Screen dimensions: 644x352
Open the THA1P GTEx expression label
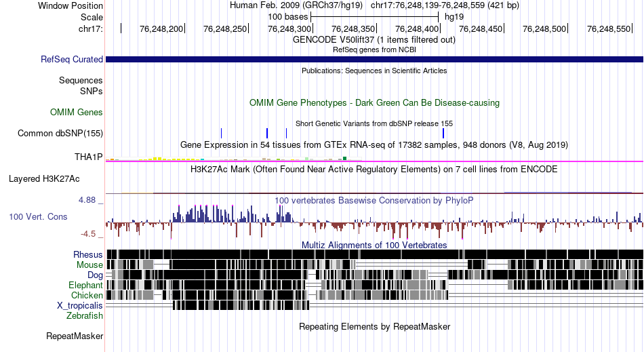pyautogui.click(x=88, y=157)
